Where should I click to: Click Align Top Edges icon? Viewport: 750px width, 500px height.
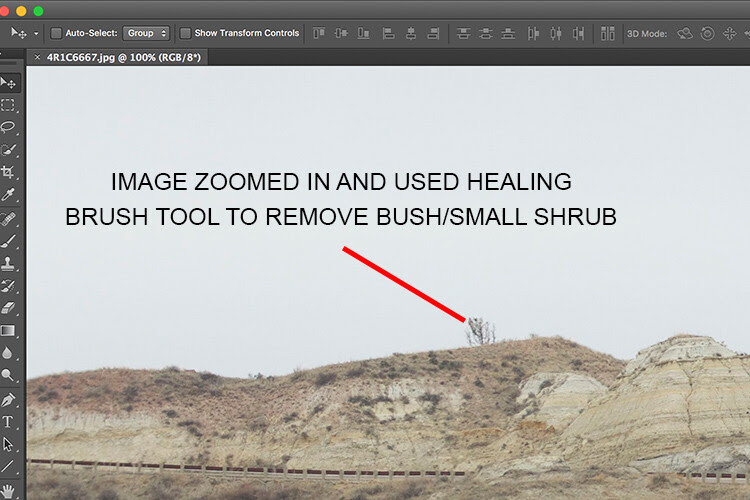pos(319,33)
